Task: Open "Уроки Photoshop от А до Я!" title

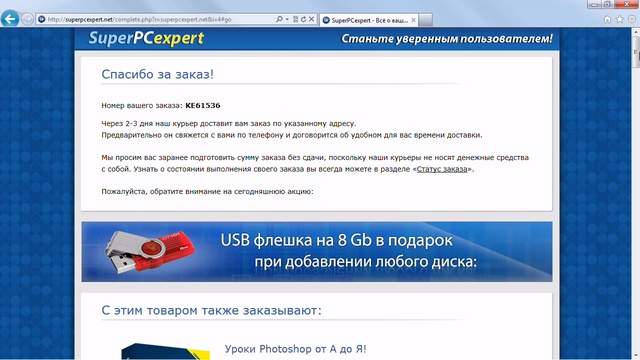Action: click(296, 349)
